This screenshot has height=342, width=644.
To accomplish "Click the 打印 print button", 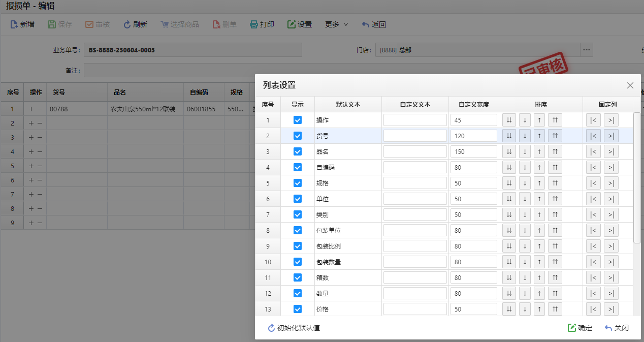I will click(x=262, y=24).
